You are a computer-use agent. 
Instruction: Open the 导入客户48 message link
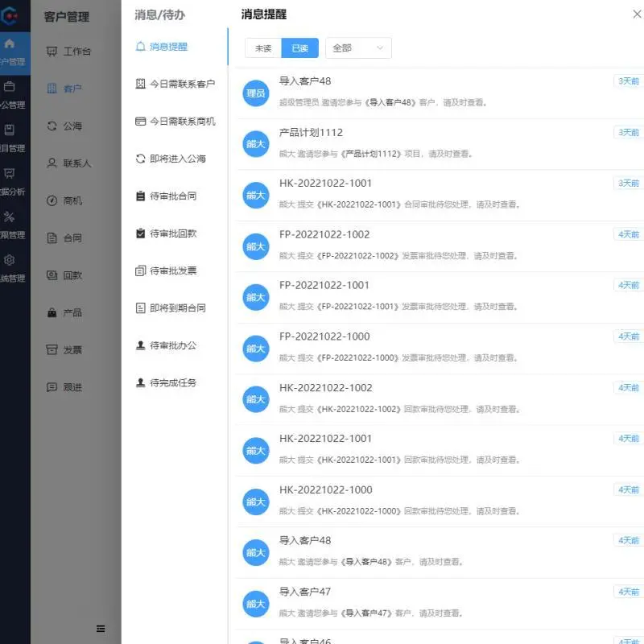point(306,80)
